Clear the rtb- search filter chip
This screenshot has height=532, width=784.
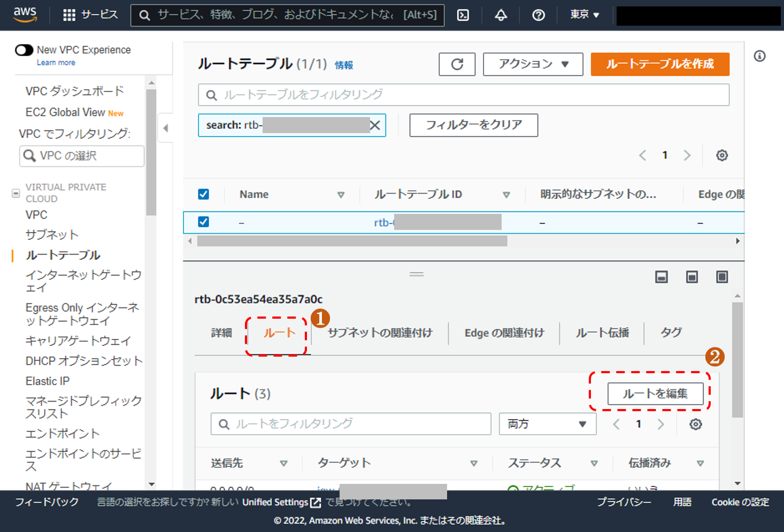pyautogui.click(x=375, y=125)
